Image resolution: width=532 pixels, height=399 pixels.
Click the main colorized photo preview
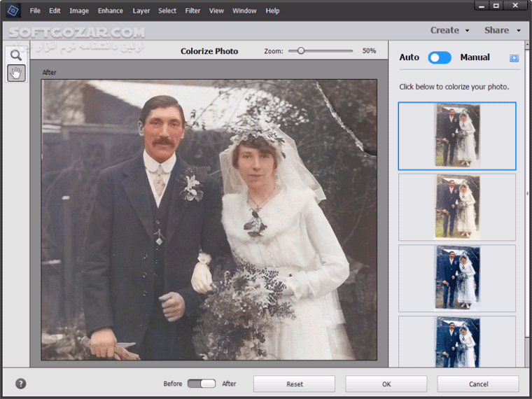click(209, 220)
